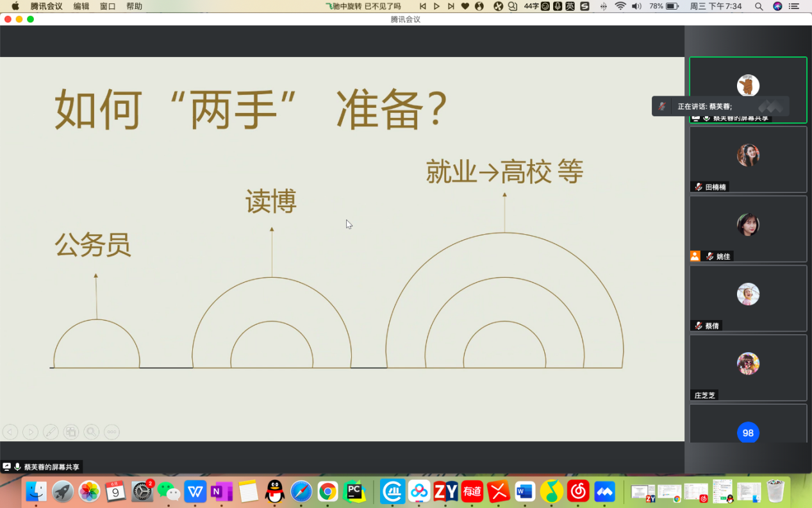Screen dimensions: 812x508
Task: Open the 窗口 menu
Action: point(108,6)
